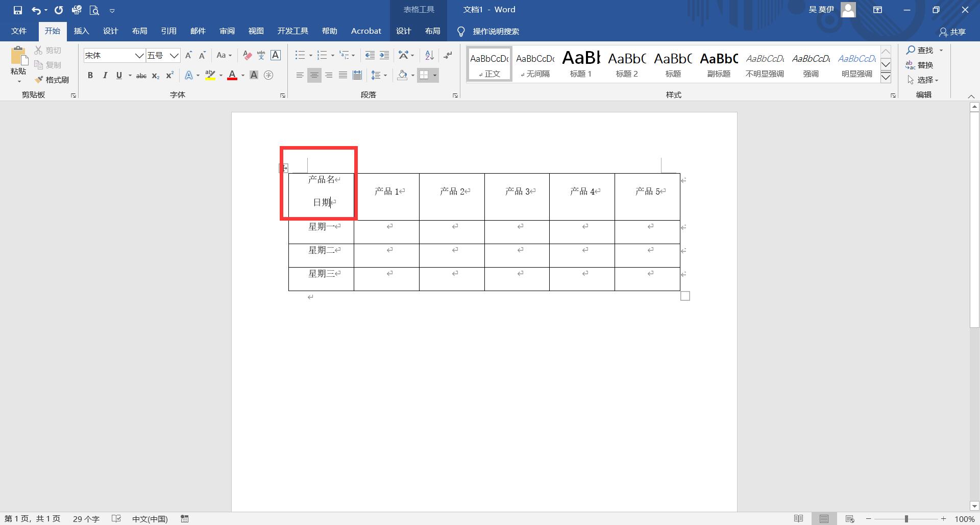Apply subscript to selected text
This screenshot has height=525, width=980.
coord(155,76)
